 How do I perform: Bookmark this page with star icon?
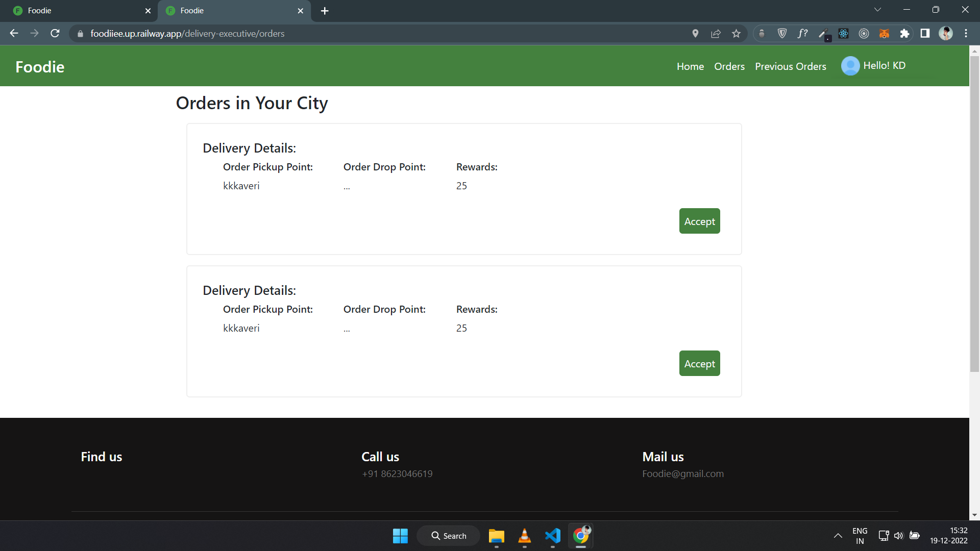736,34
